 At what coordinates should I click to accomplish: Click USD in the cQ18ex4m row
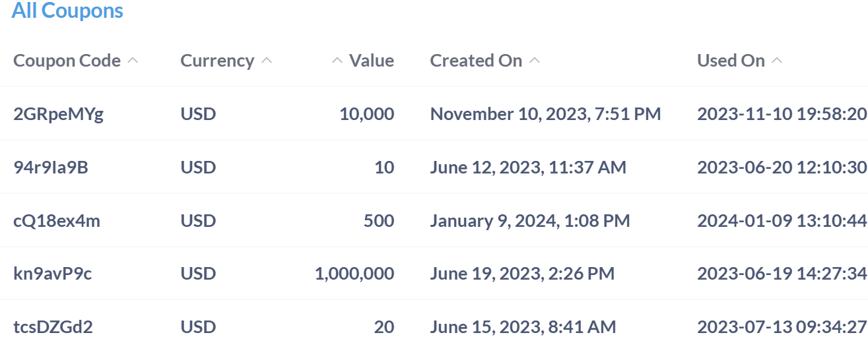pos(198,220)
